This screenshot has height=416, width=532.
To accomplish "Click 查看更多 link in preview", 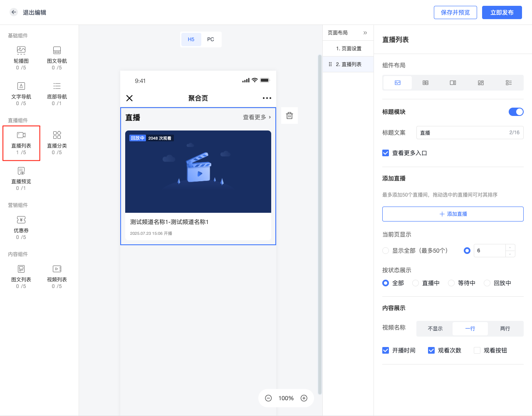I will coord(257,117).
